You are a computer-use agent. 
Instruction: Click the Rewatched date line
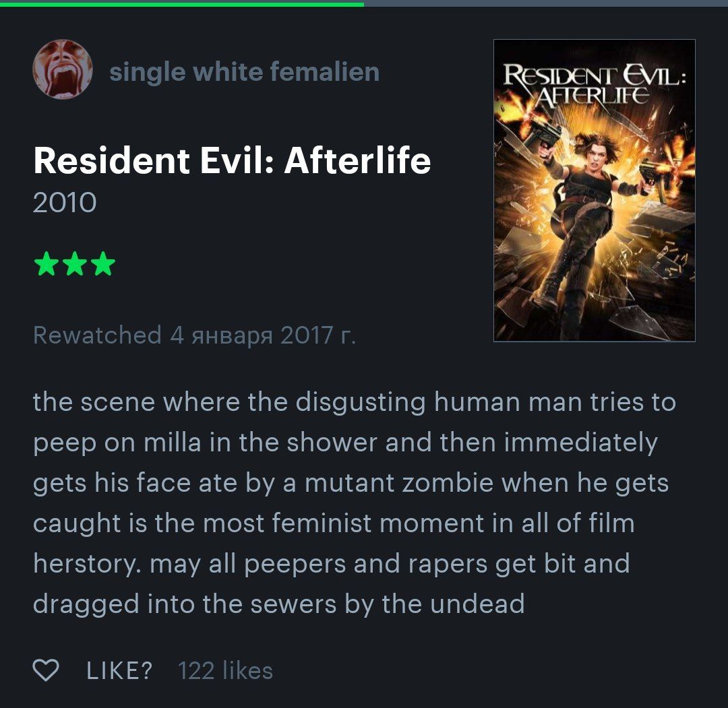click(x=194, y=335)
